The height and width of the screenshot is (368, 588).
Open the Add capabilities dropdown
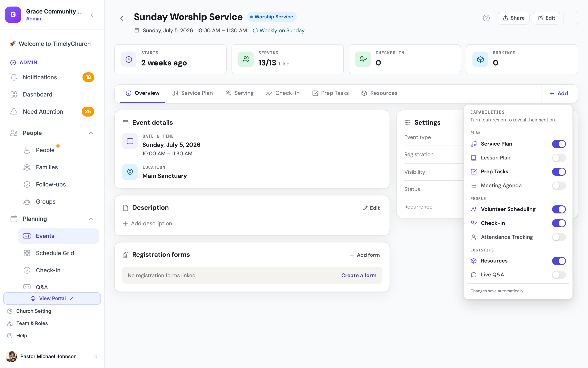coord(559,93)
